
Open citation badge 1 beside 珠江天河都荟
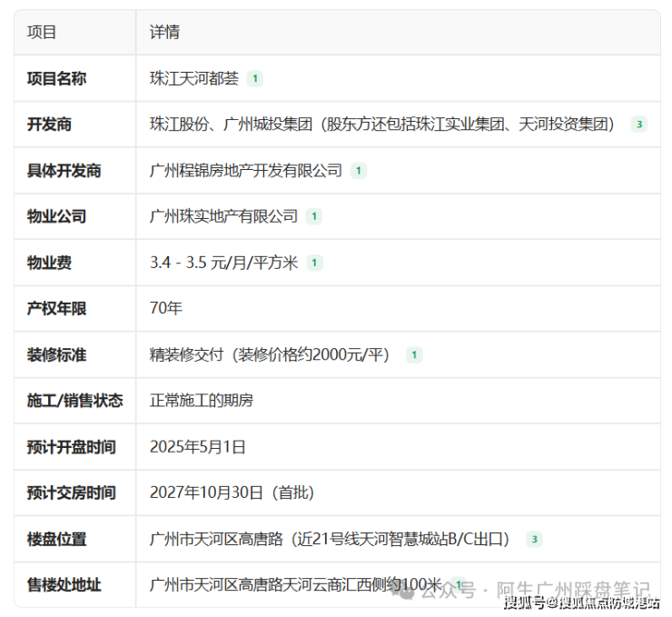(255, 78)
